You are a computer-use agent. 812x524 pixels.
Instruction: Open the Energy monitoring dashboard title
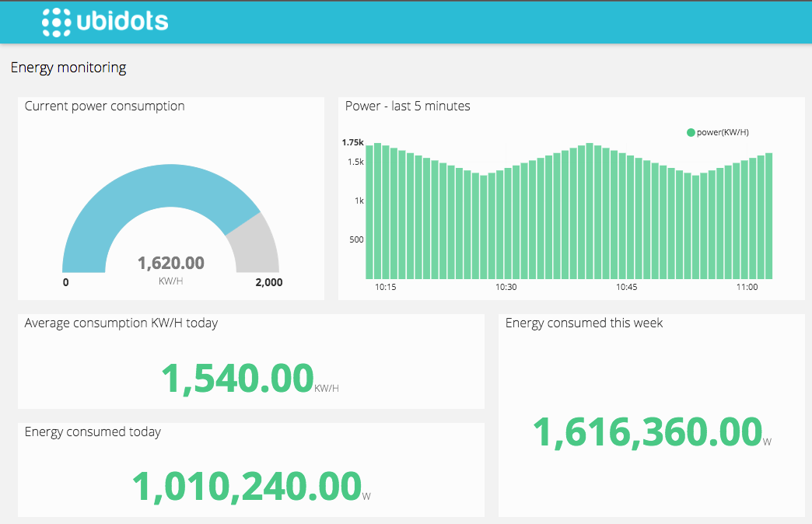coord(68,68)
